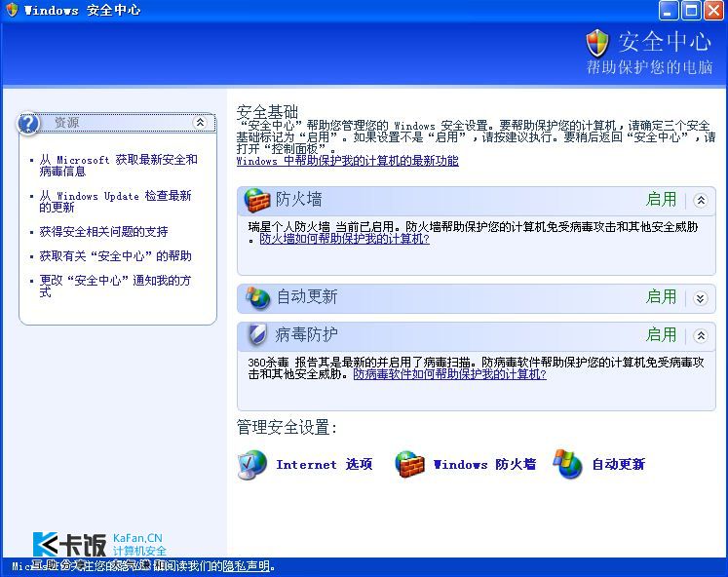This screenshot has width=728, height=577.
Task: Click the 病毒防护 section title text
Action: [306, 334]
